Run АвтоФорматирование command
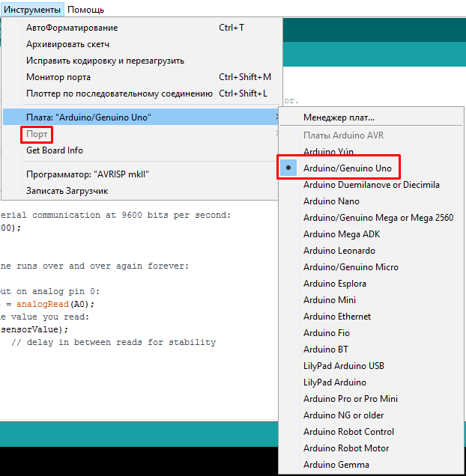 click(x=142, y=28)
